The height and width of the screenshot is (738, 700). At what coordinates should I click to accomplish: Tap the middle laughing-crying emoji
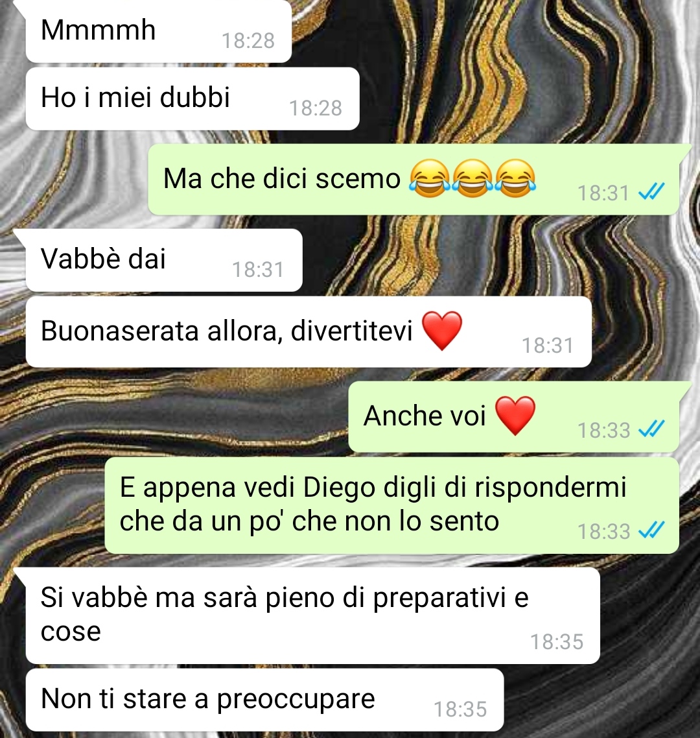pos(472,179)
